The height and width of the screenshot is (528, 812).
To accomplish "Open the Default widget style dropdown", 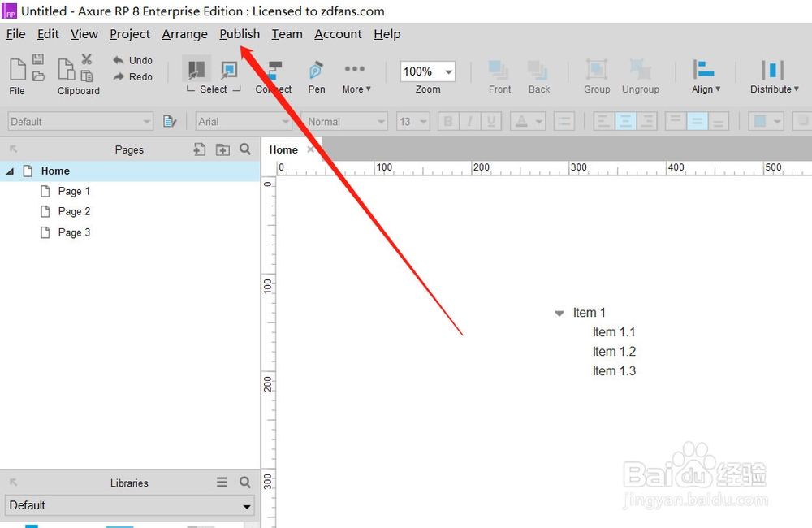I will pos(80,121).
